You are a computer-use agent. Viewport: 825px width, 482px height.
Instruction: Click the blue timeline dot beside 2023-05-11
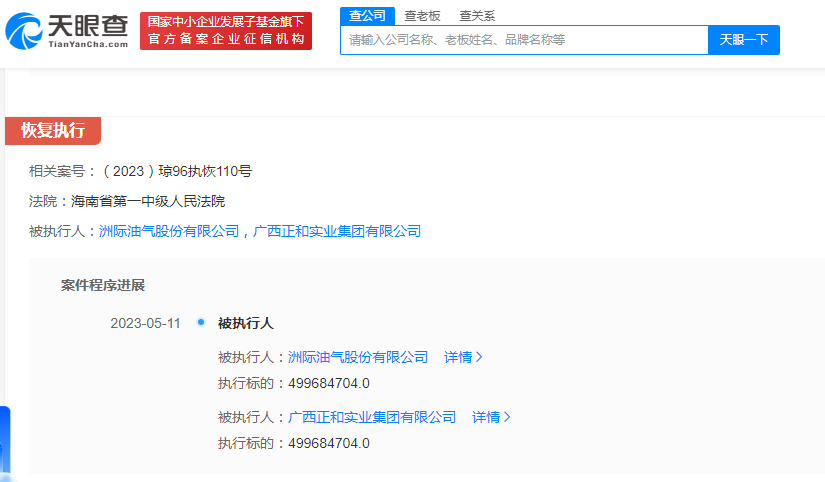coord(201,322)
